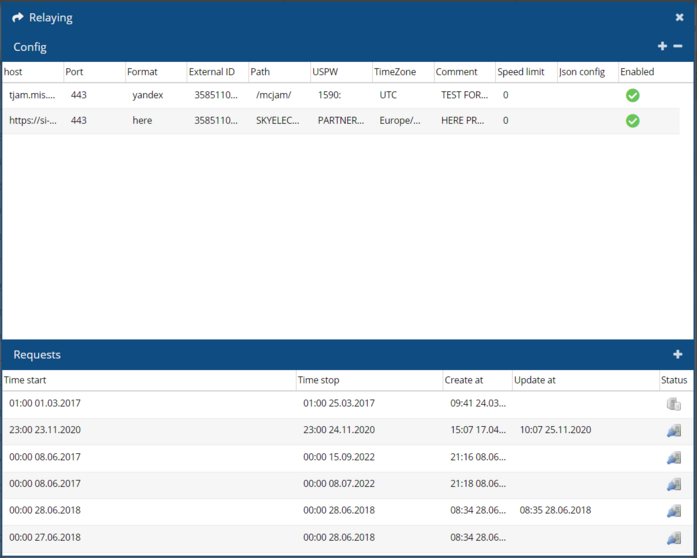Screen dimensions: 697x558
Task: Click the Update at column header
Action: [583, 380]
